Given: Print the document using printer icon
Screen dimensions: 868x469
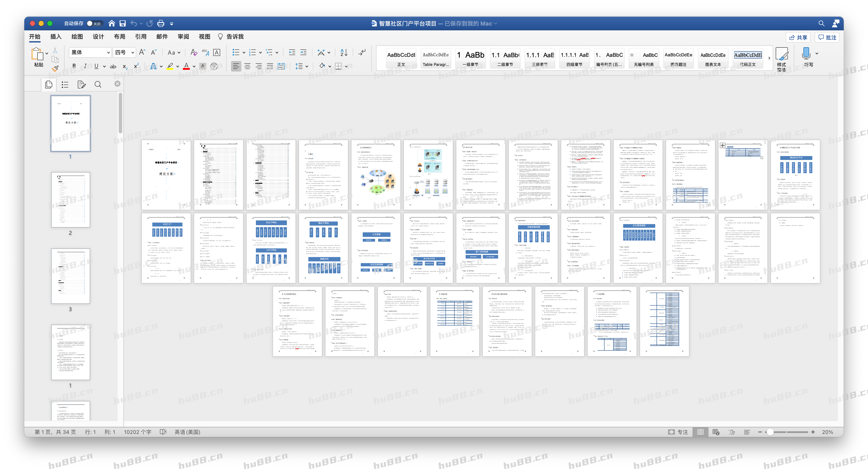Looking at the screenshot, I should [161, 23].
